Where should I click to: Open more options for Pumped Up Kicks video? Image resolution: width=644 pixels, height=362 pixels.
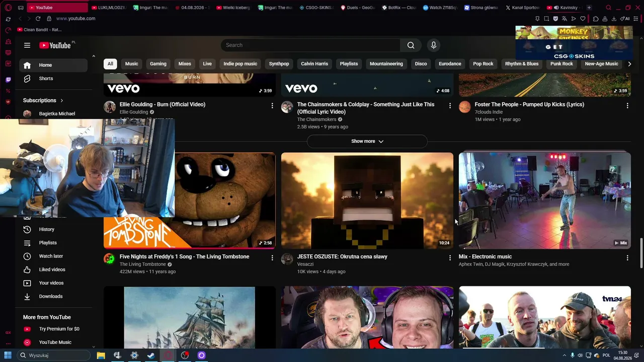coord(627,106)
